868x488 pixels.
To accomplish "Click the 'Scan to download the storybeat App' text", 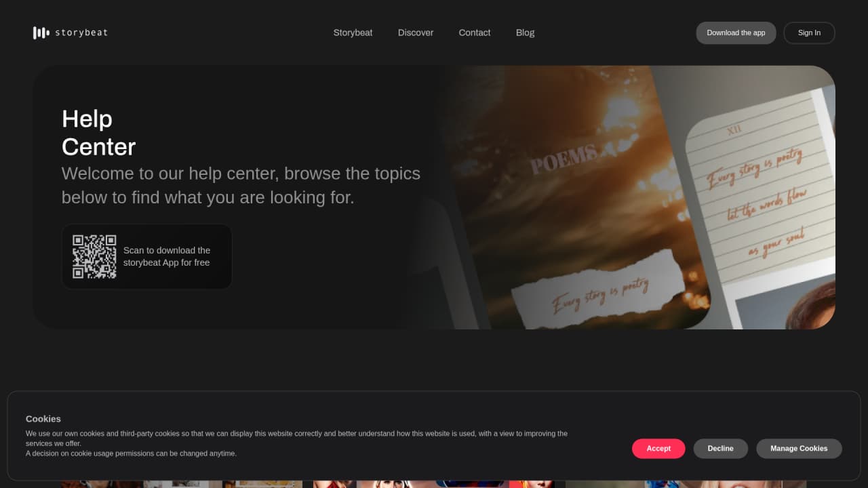I will (167, 256).
